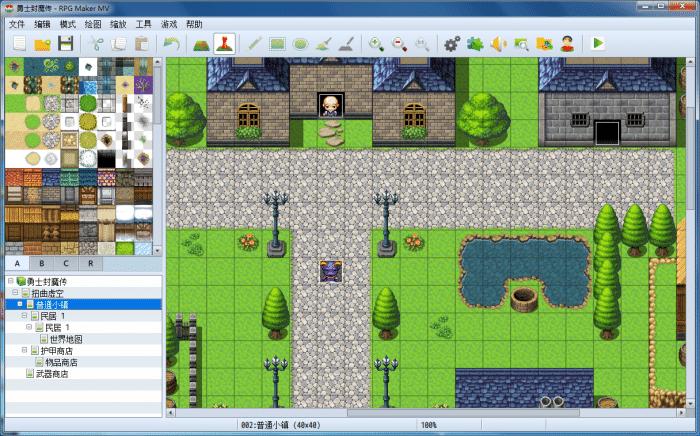Select the Shadow Pen tool

(x=346, y=44)
